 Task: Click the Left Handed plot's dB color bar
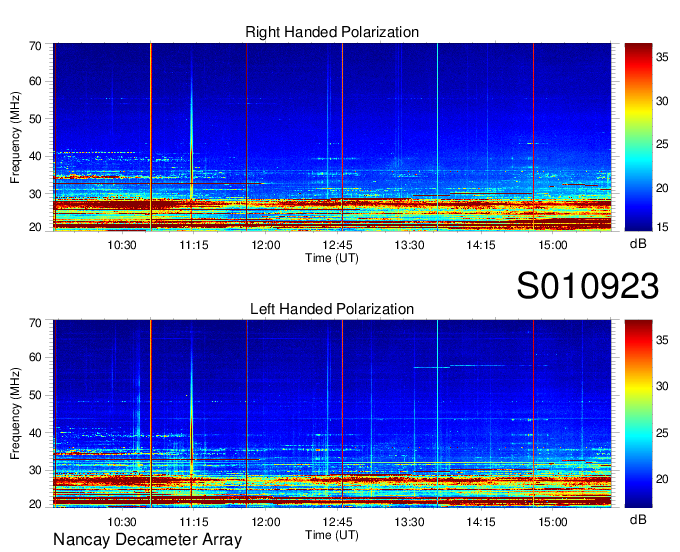point(638,414)
